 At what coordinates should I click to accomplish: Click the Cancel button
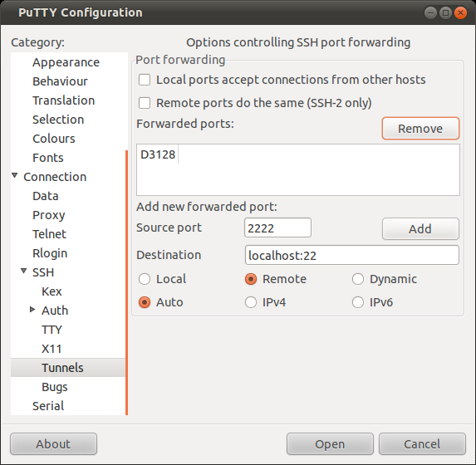422,444
